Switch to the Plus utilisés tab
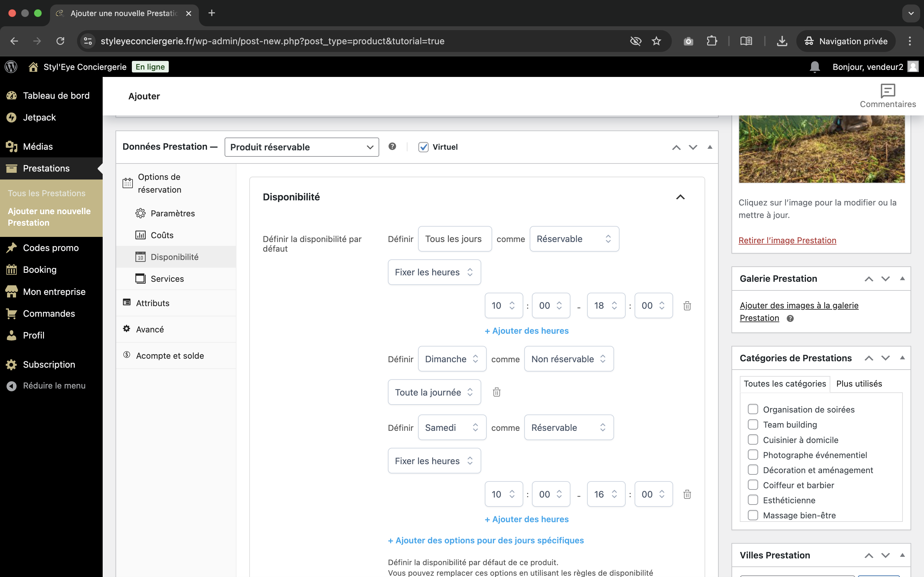924x577 pixels. pyautogui.click(x=859, y=383)
